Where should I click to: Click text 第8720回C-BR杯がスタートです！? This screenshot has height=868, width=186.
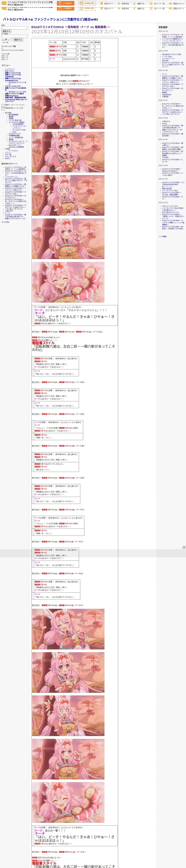coord(75,76)
